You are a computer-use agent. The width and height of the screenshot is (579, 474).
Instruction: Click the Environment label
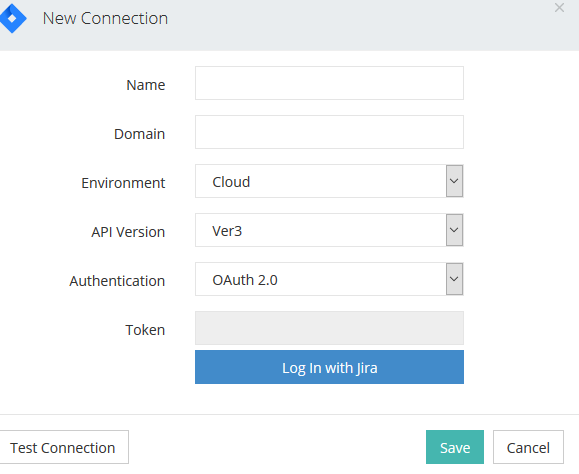[123, 183]
